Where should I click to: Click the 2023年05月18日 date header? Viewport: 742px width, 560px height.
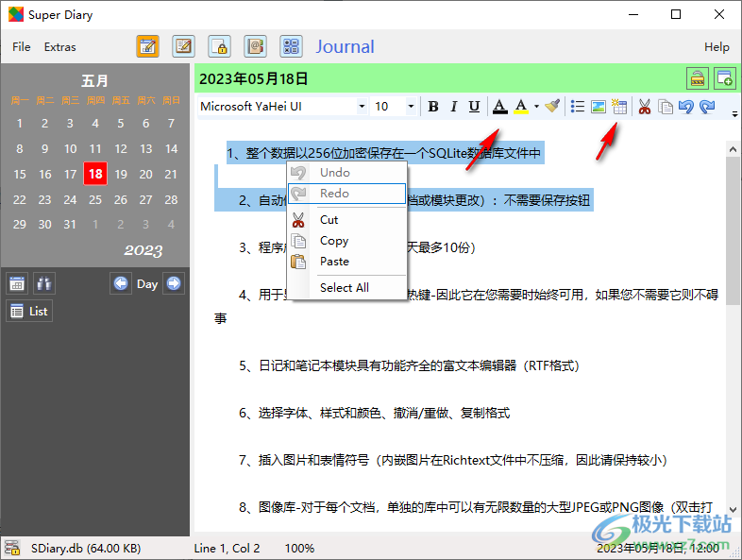[254, 78]
